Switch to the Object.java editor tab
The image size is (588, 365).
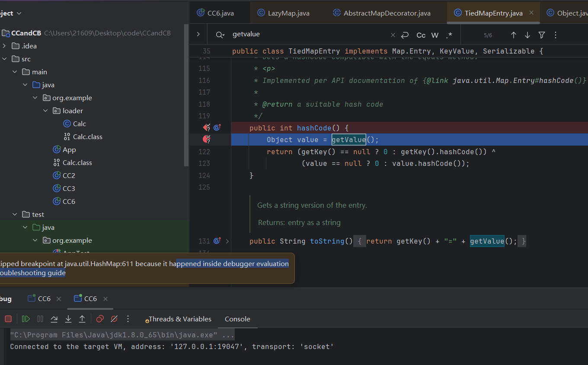567,13
